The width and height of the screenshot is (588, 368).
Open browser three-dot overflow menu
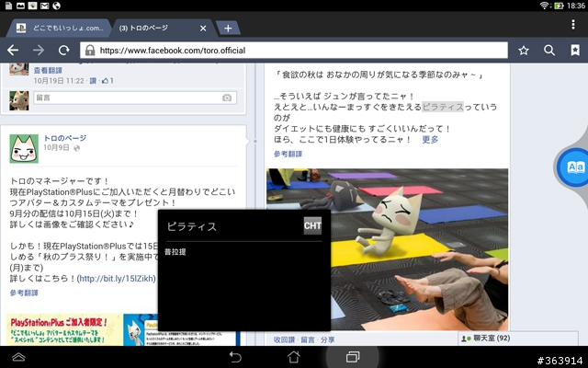pyautogui.click(x=573, y=25)
